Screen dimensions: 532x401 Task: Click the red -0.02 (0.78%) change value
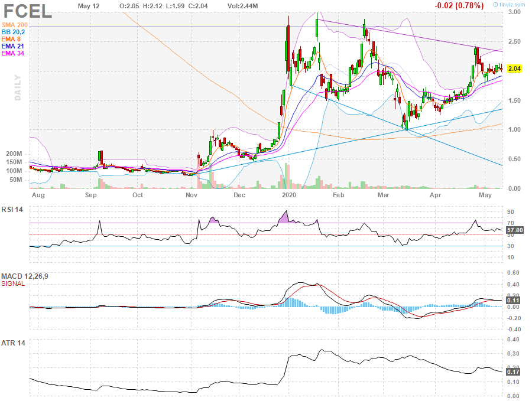(x=458, y=5)
